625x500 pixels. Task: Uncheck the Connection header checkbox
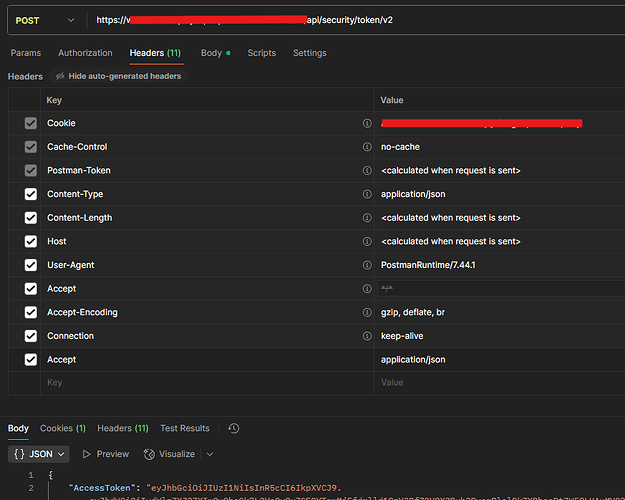31,336
